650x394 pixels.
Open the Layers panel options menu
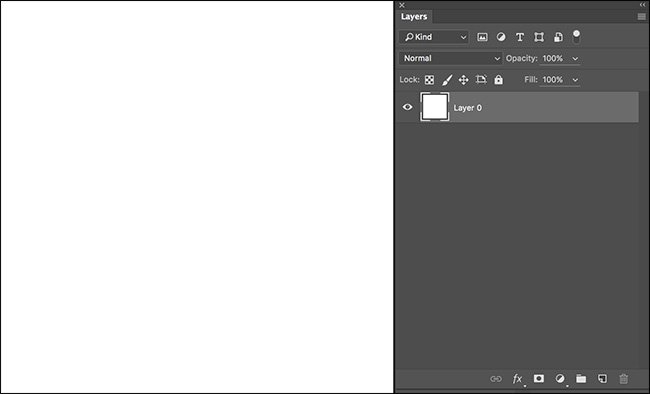[x=641, y=17]
